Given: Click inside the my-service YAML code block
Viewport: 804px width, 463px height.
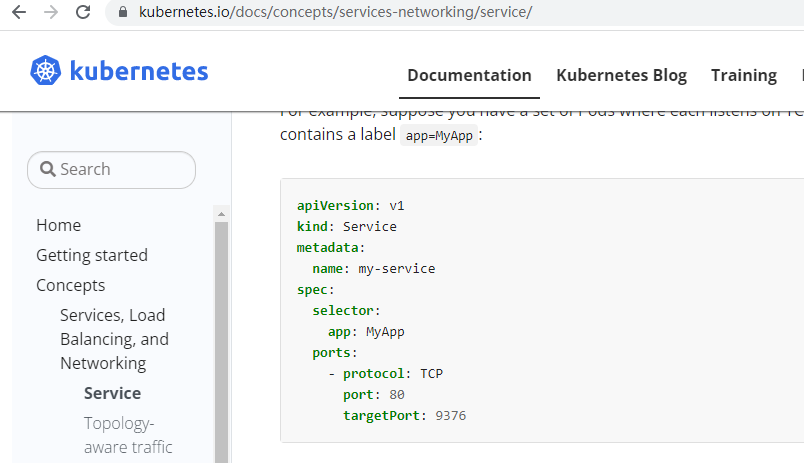Looking at the screenshot, I should tap(540, 310).
